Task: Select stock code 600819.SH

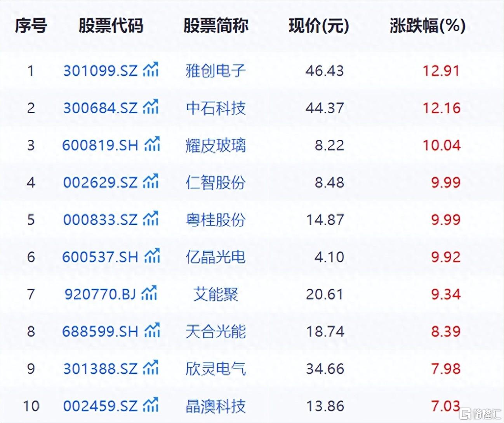Action: (x=100, y=145)
